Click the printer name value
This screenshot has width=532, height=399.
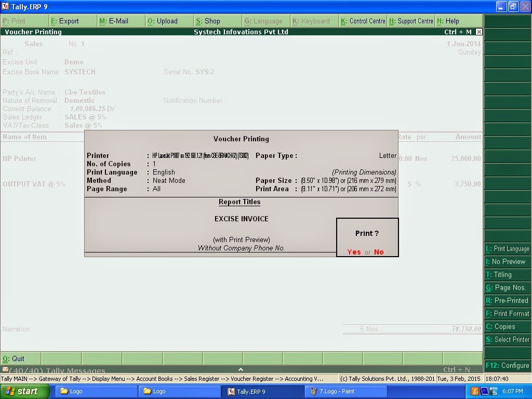[201, 156]
